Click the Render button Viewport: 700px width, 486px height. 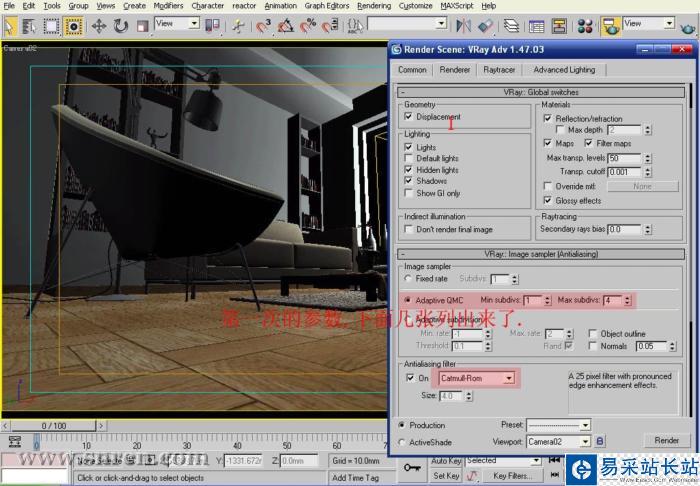coord(666,440)
